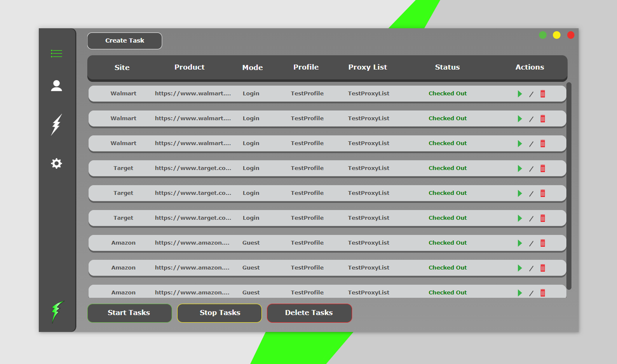The image size is (617, 364).
Task: Delete the first Target task
Action: [542, 168]
